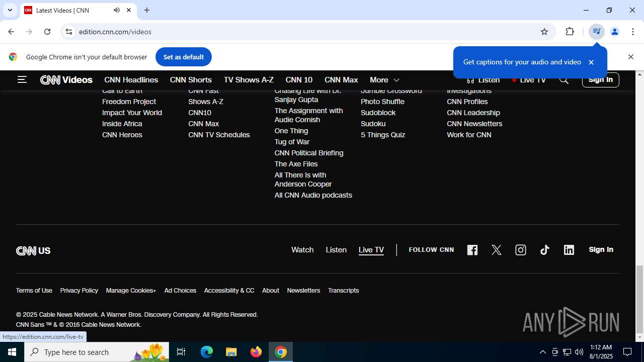Open Accessibility & CC link

click(229, 291)
